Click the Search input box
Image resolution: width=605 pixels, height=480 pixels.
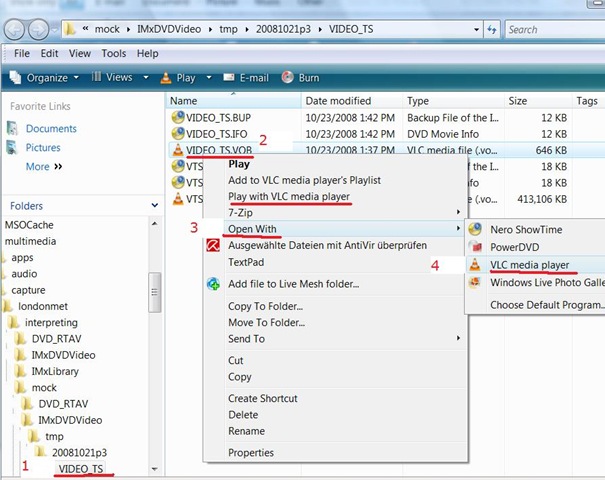tap(550, 30)
